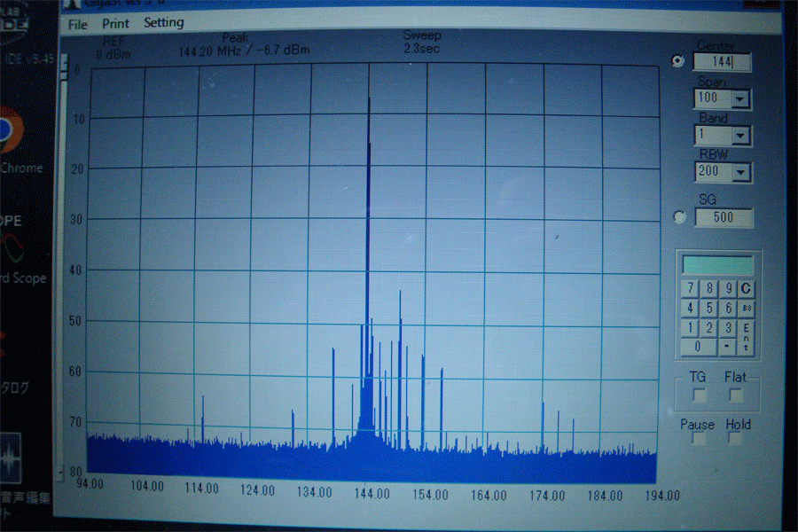
Task: Open the Setting menu
Action: [164, 23]
